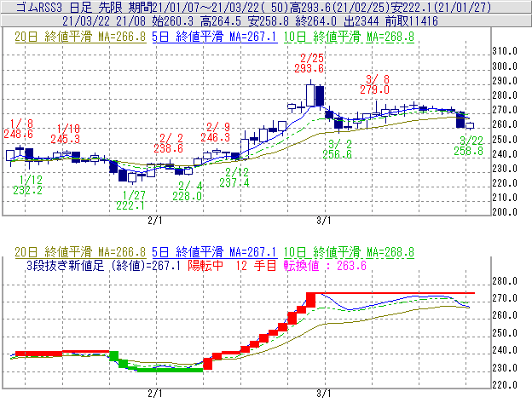Screen dimensions: 532x403
Task: Click the 2/1 date label under 新値足 chart
Action: (155, 394)
